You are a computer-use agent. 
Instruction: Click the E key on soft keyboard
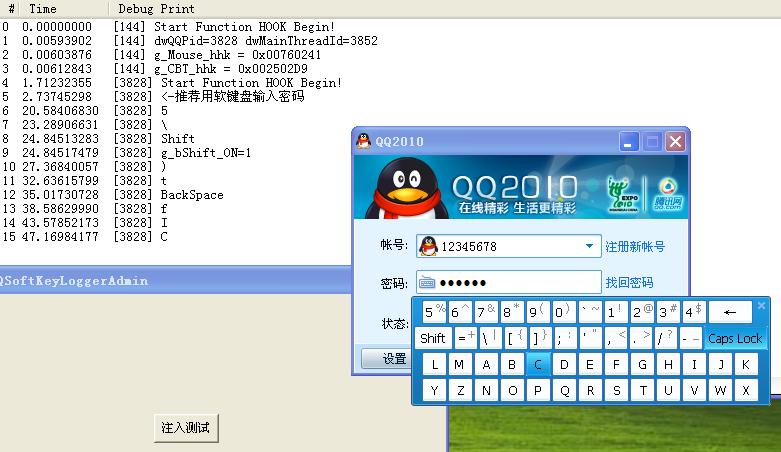point(590,364)
